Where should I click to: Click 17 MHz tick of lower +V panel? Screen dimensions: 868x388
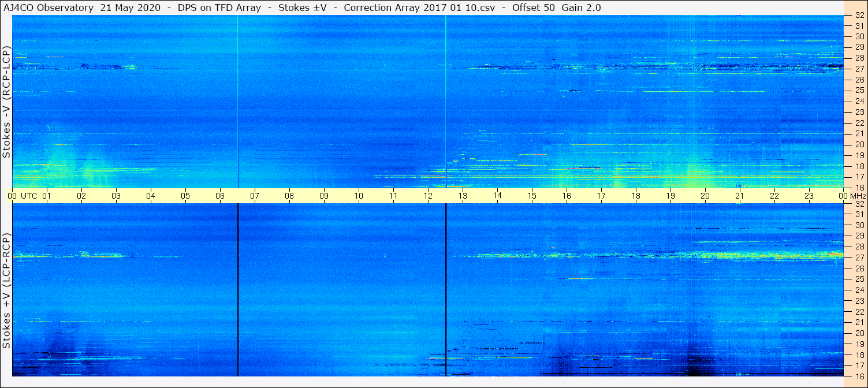point(859,365)
